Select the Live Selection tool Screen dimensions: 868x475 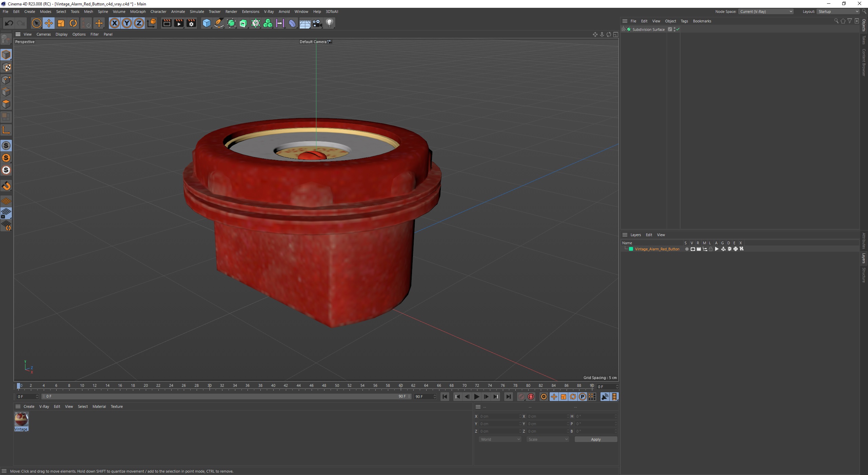pos(36,23)
